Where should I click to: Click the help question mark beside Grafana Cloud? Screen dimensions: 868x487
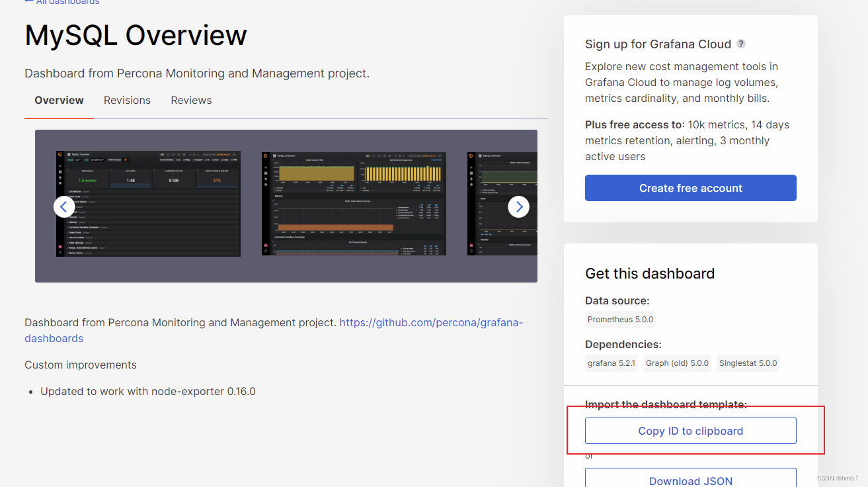(741, 44)
